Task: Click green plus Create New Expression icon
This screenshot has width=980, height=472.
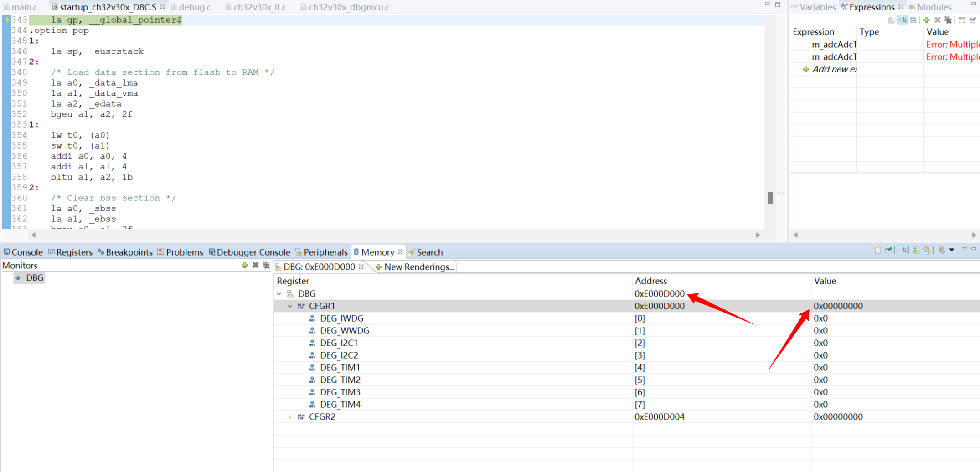Action: 926,20
